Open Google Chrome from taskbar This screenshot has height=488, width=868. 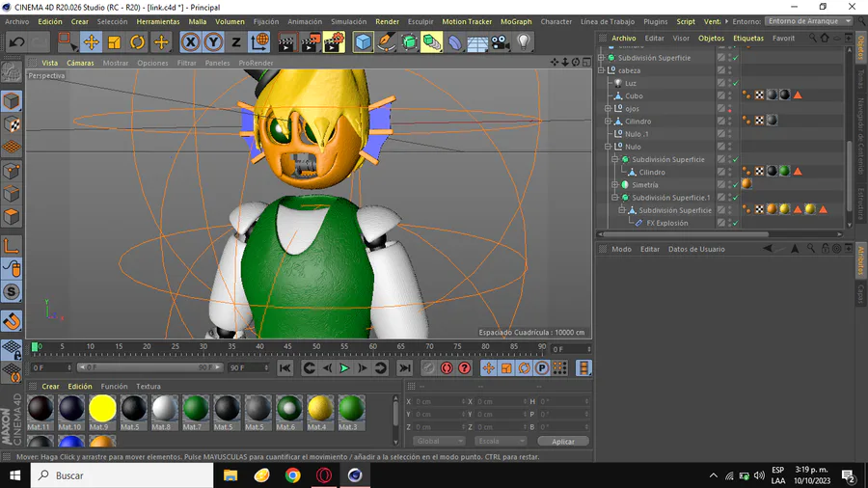(293, 475)
